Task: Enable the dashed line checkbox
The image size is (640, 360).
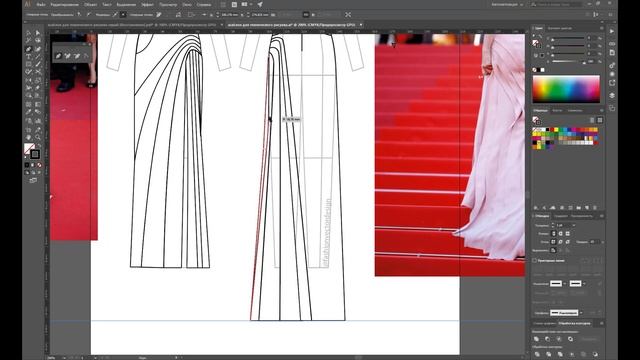Action: [535, 260]
